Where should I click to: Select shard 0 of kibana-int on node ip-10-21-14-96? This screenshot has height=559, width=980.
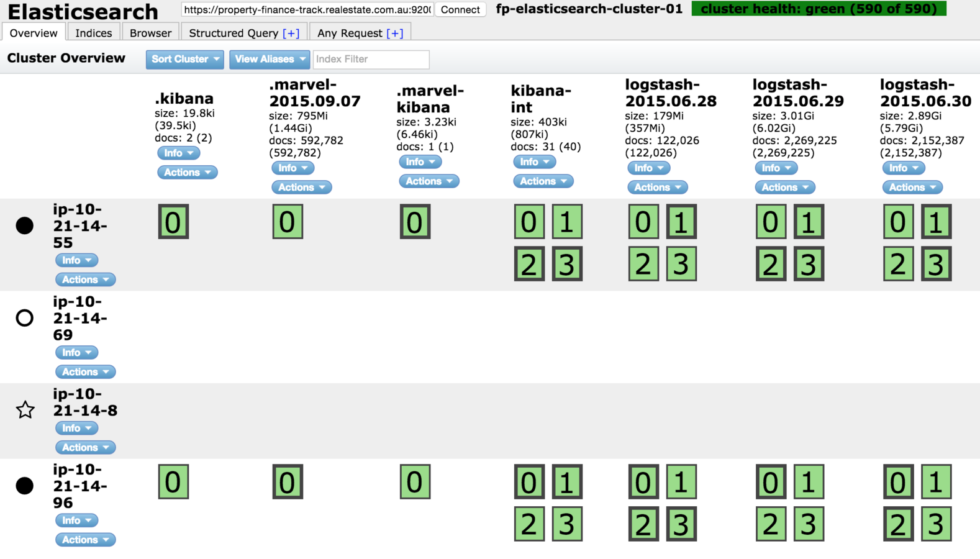point(529,482)
